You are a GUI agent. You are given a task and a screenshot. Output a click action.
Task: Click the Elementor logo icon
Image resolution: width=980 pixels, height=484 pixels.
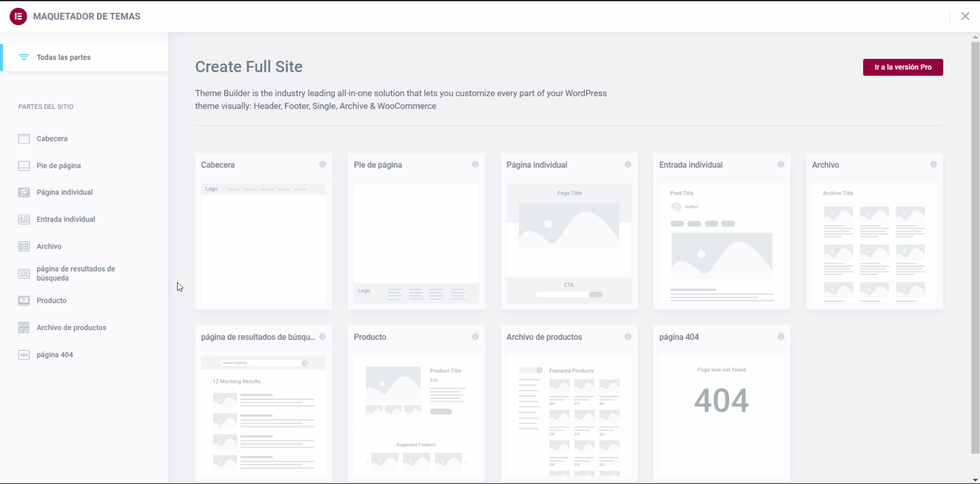[x=18, y=17]
